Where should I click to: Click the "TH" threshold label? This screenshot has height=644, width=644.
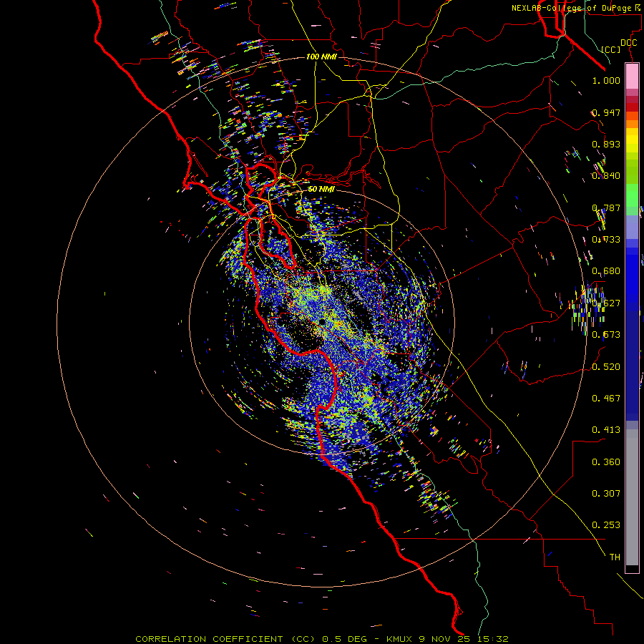615,557
